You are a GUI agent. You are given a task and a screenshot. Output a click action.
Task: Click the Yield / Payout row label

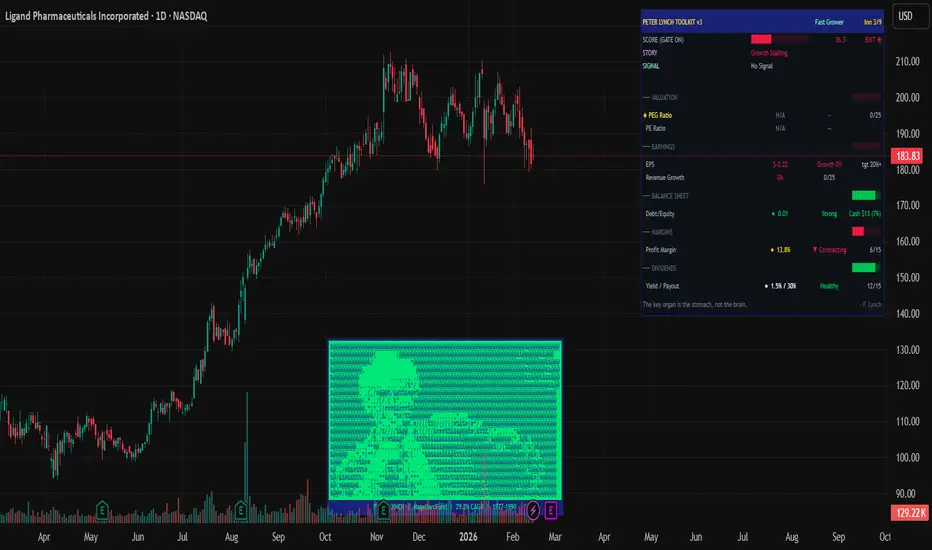point(662,287)
